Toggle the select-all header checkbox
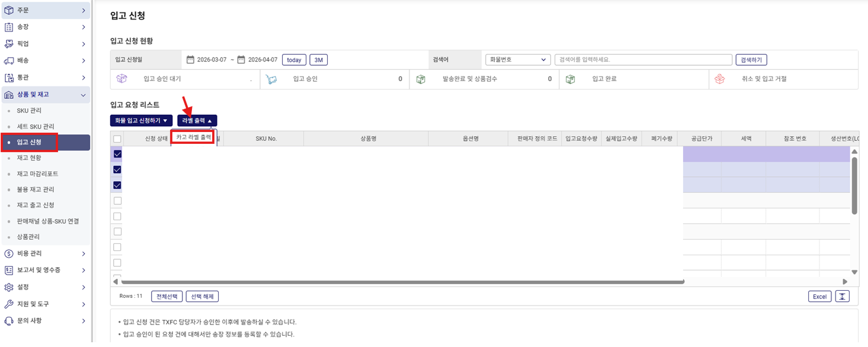 pyautogui.click(x=117, y=139)
